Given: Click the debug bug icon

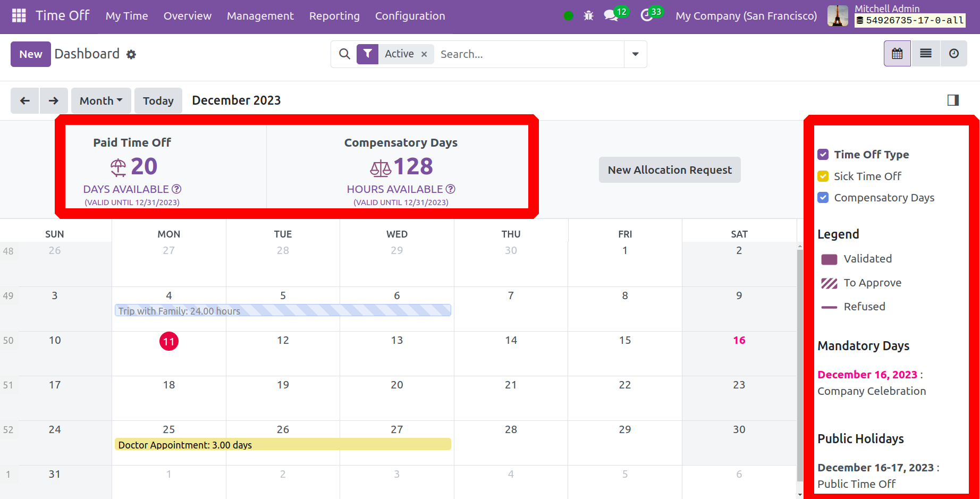Looking at the screenshot, I should [x=588, y=16].
